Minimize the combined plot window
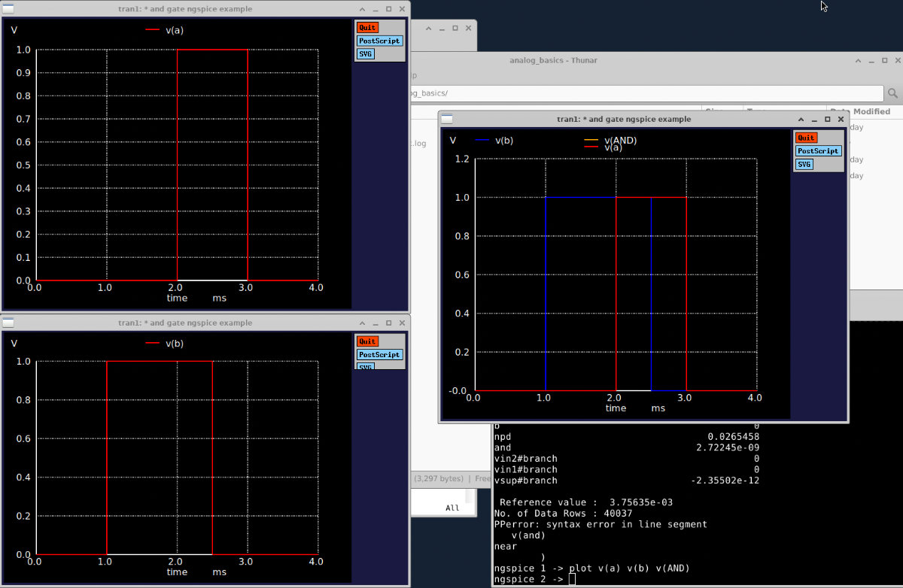The height and width of the screenshot is (588, 903). [x=813, y=119]
